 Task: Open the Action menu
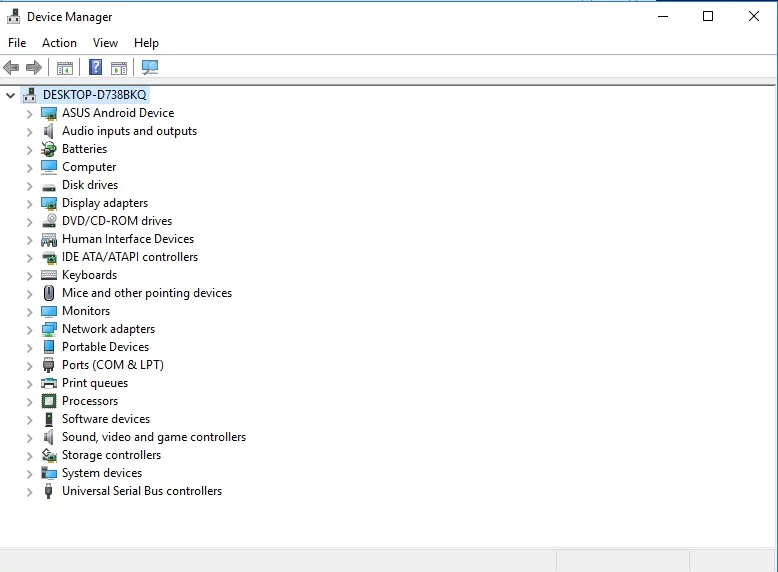click(x=59, y=43)
